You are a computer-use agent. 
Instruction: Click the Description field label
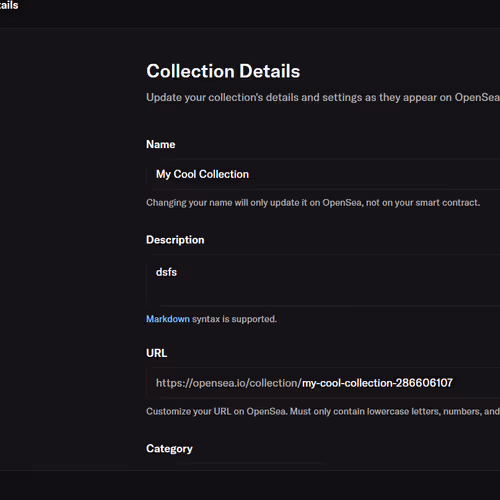(175, 240)
